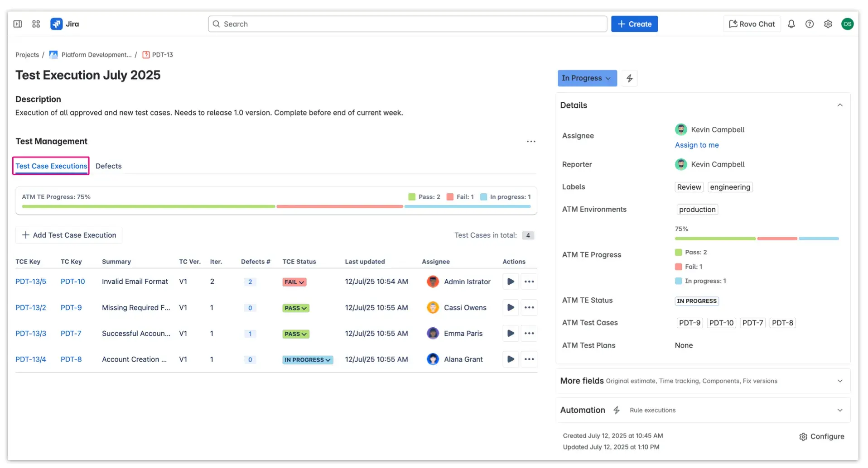Select the Test Case Executions tab
This screenshot has width=868, height=468.
click(51, 166)
